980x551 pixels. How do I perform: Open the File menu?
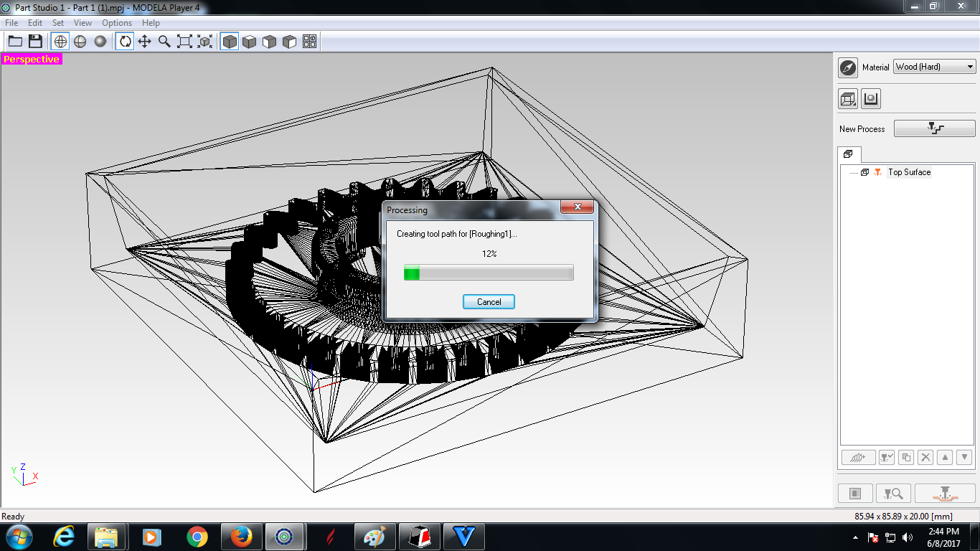tap(11, 23)
